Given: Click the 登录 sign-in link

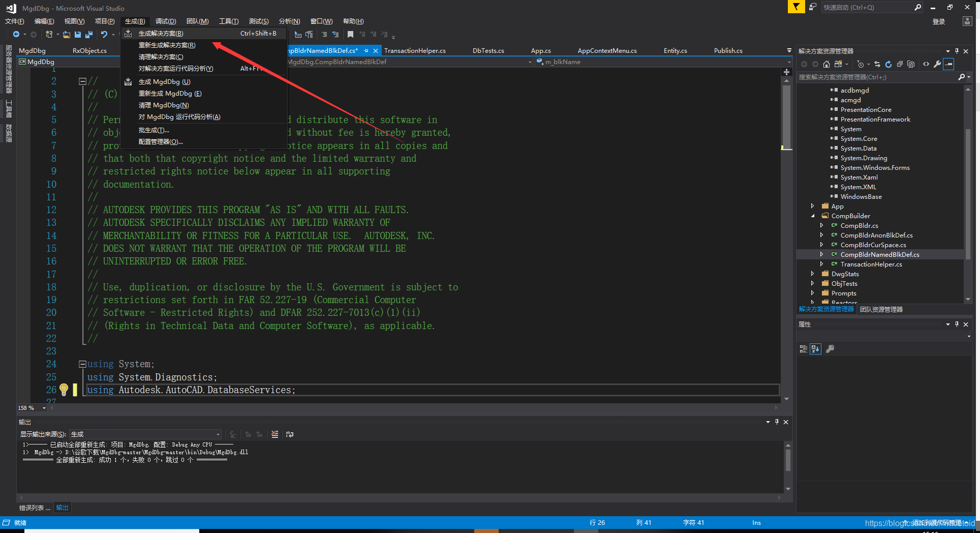Looking at the screenshot, I should point(939,21).
